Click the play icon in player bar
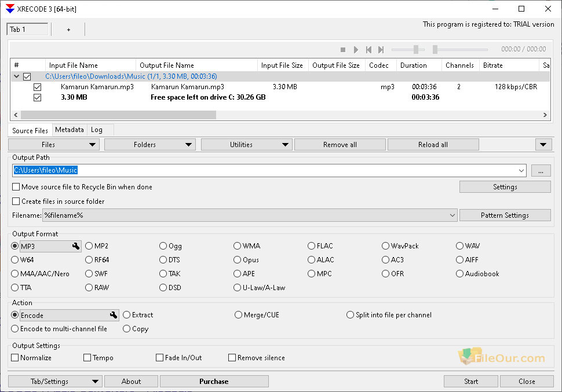The width and height of the screenshot is (562, 392). (x=356, y=50)
